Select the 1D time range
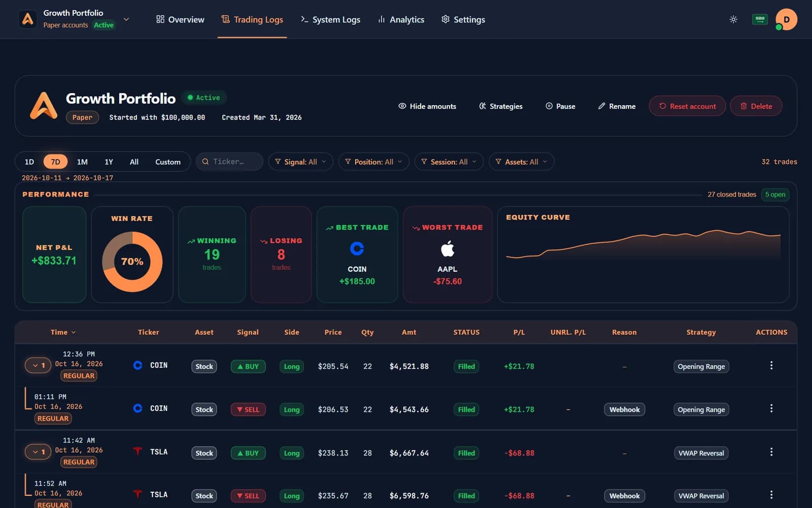 pyautogui.click(x=29, y=162)
